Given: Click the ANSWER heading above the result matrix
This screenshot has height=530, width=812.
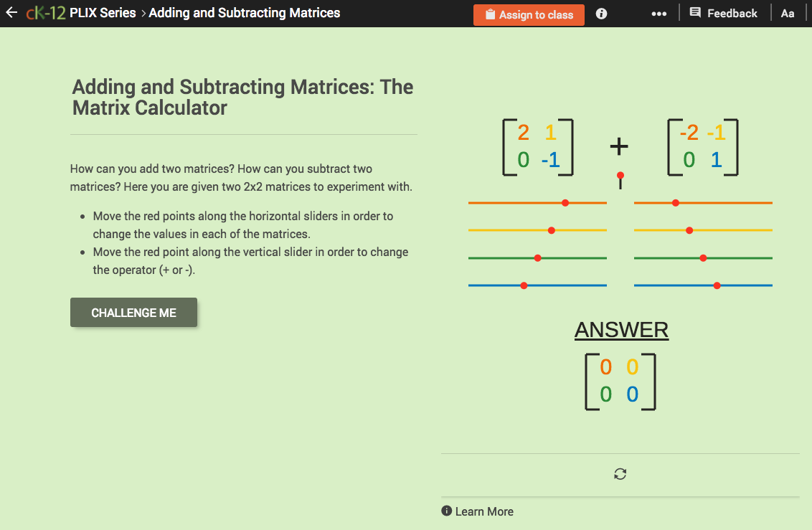Looking at the screenshot, I should pyautogui.click(x=621, y=329).
